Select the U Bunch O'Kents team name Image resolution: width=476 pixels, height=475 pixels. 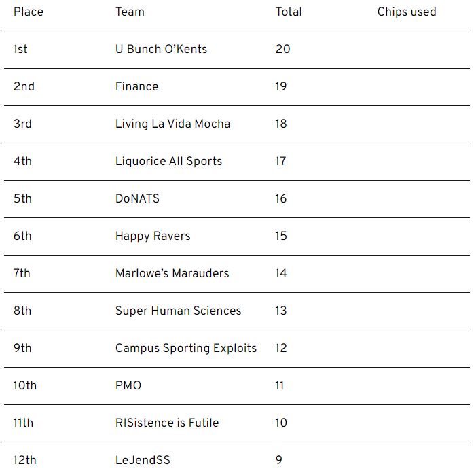[x=161, y=49]
